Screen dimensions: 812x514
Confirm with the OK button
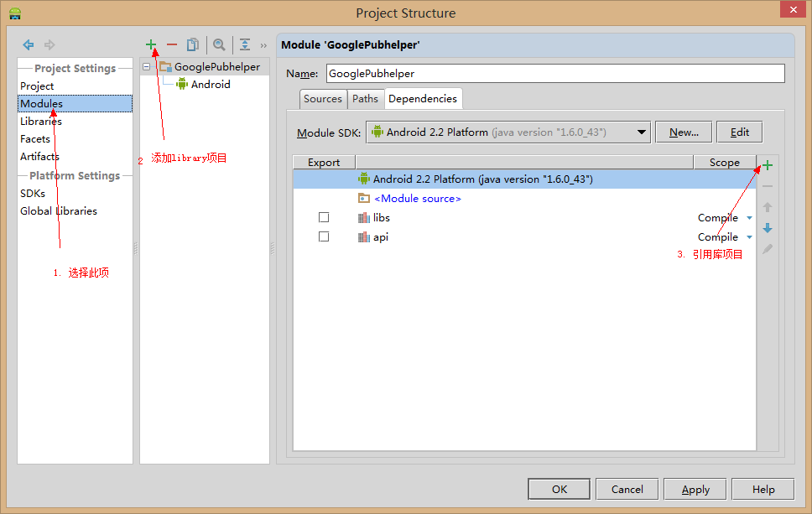pos(560,489)
